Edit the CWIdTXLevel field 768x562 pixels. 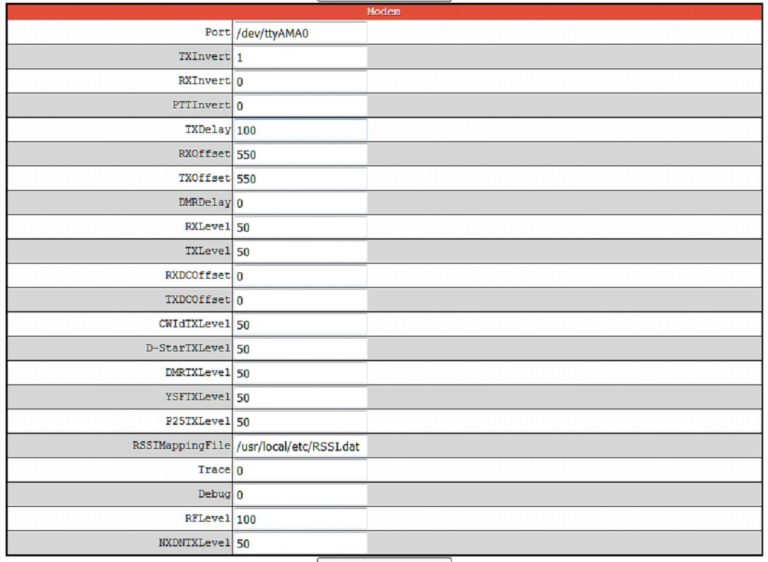(x=300, y=324)
